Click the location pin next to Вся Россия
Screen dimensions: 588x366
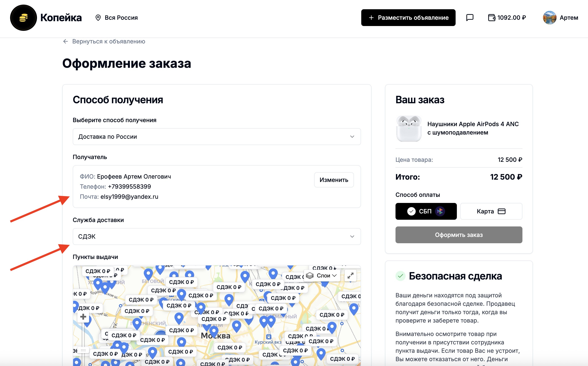click(98, 18)
